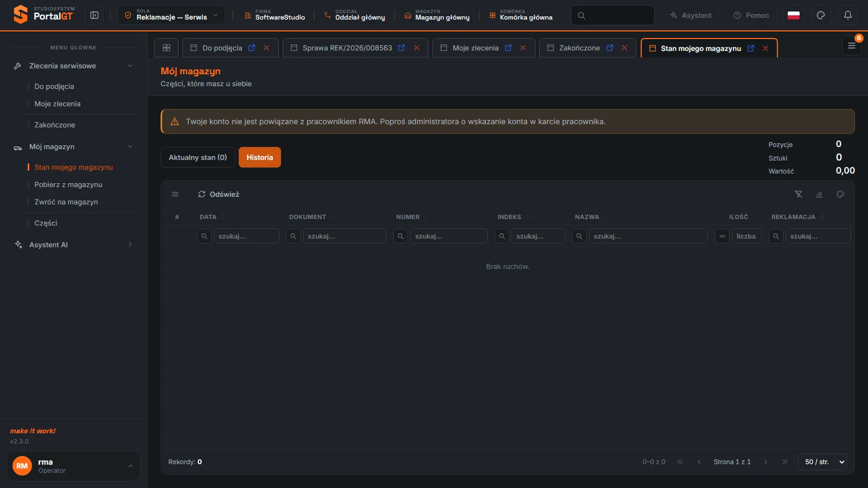Select the Historia tab
This screenshot has width=868, height=488.
260,157
